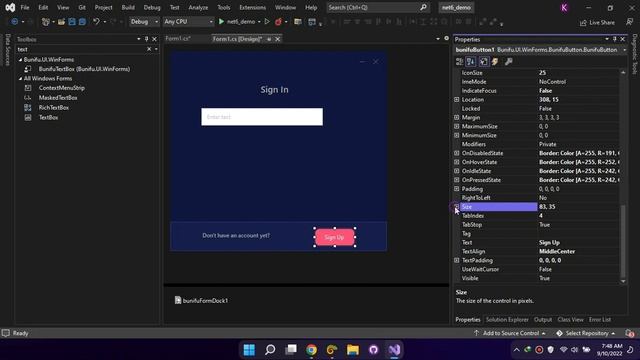Expand the OnHoverState property
The height and width of the screenshot is (360, 640).
click(457, 162)
